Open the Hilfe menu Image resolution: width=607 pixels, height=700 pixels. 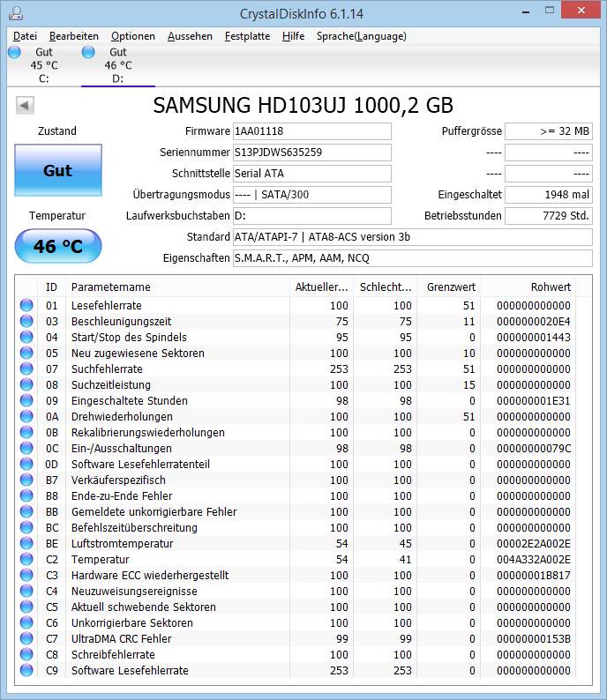[x=294, y=36]
